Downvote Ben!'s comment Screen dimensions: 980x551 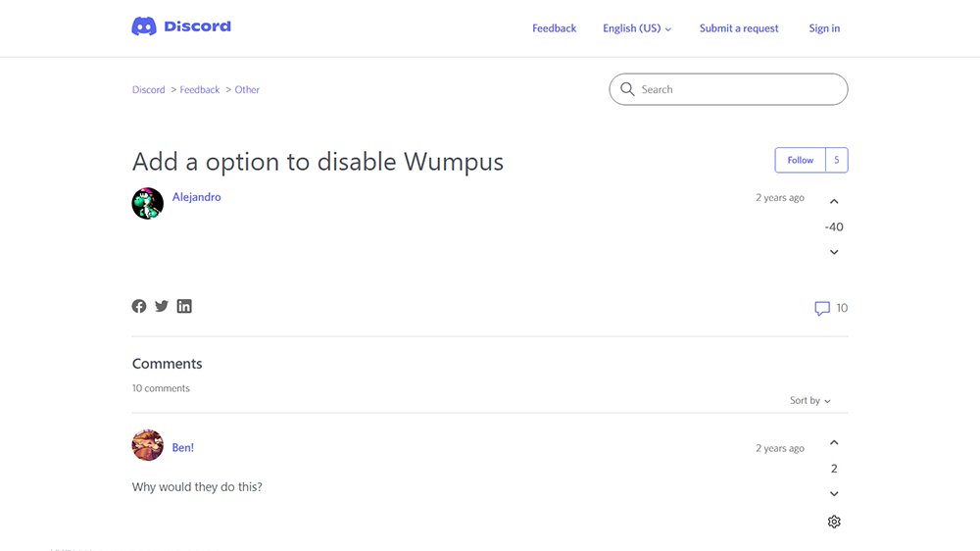tap(834, 494)
